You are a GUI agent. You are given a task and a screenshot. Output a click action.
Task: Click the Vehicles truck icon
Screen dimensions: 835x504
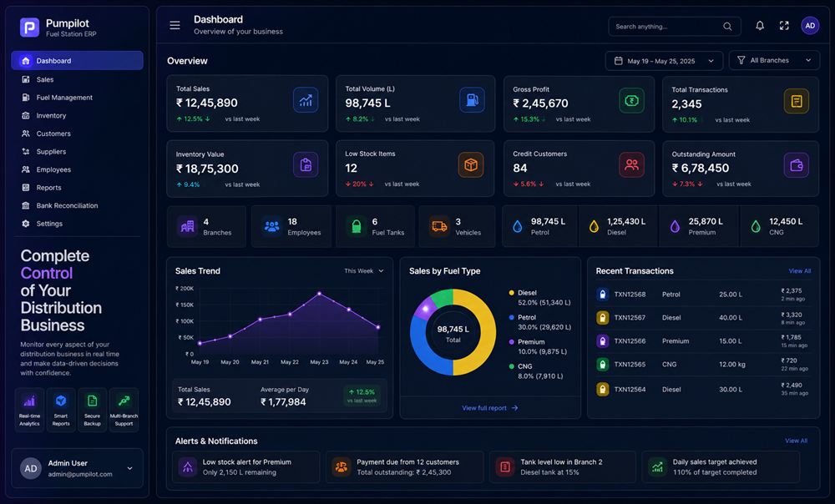coord(439,227)
